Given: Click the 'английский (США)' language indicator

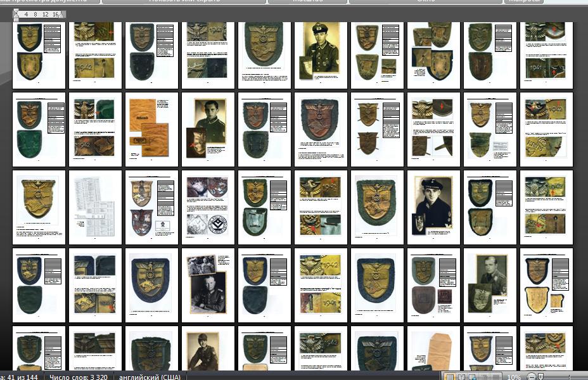Looking at the screenshot, I should coord(150,377).
